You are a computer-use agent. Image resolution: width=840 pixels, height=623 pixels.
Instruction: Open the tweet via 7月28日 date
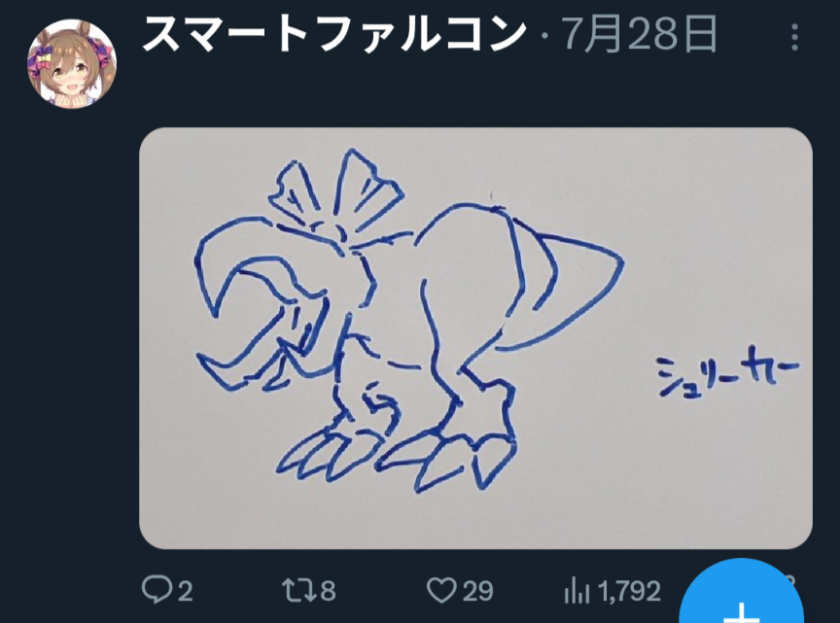click(x=639, y=34)
